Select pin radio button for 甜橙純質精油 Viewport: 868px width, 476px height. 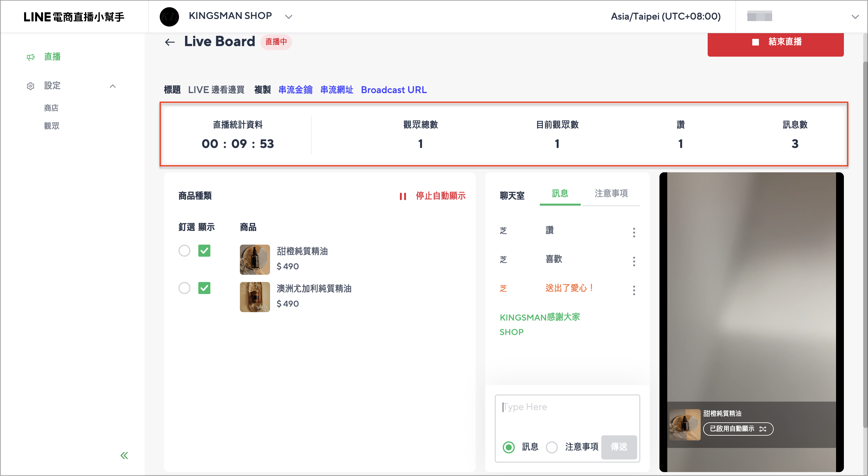(184, 251)
